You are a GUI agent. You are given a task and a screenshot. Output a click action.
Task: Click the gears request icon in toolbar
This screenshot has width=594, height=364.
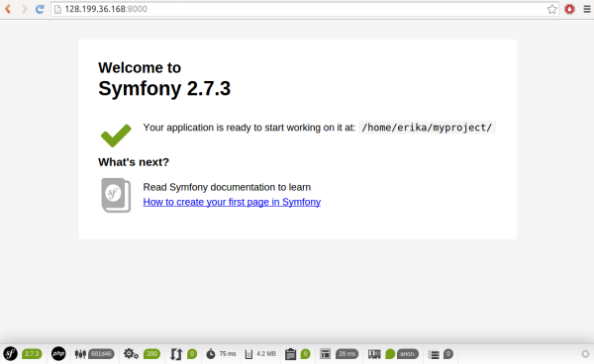click(131, 354)
